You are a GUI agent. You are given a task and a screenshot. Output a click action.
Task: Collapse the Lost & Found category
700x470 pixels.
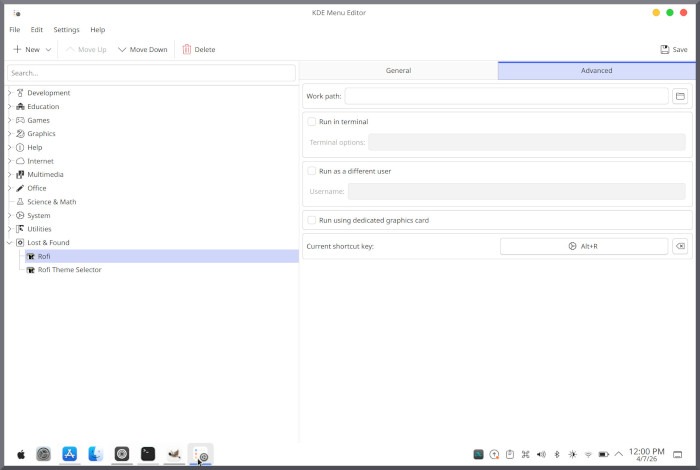(x=9, y=243)
